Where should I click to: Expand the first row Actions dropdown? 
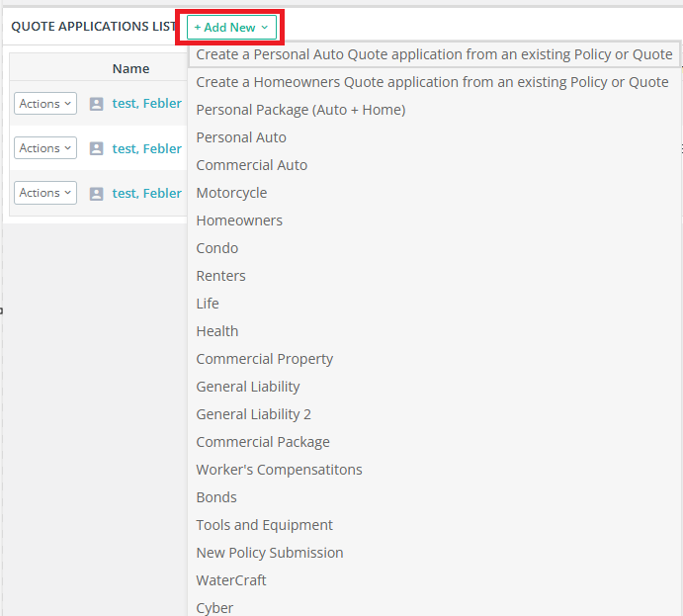pos(45,103)
